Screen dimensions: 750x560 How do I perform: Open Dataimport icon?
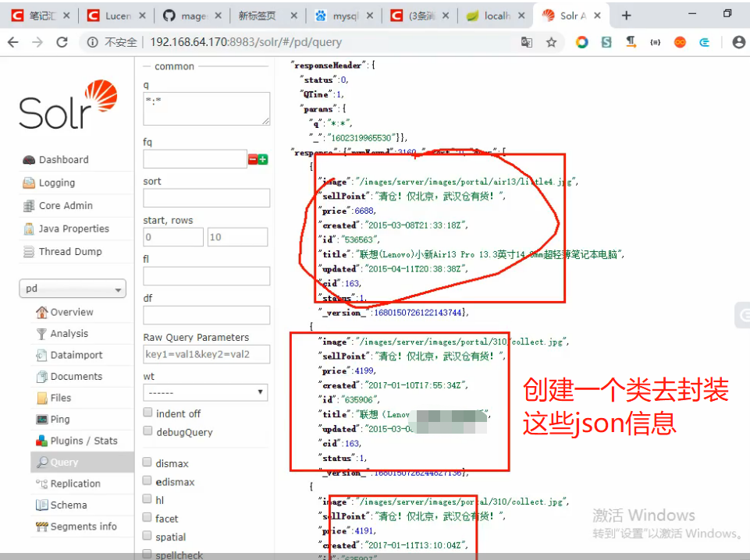click(x=41, y=355)
